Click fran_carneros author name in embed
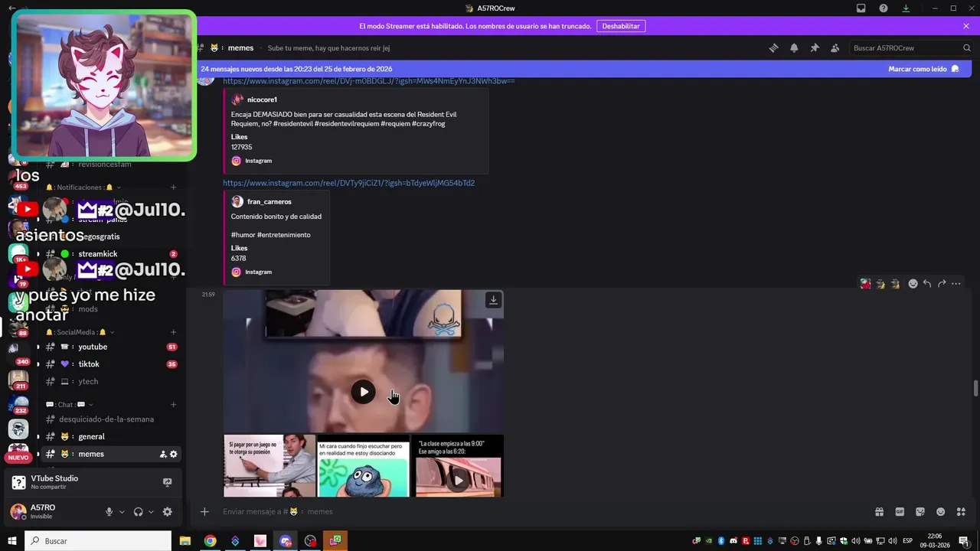 pos(269,201)
